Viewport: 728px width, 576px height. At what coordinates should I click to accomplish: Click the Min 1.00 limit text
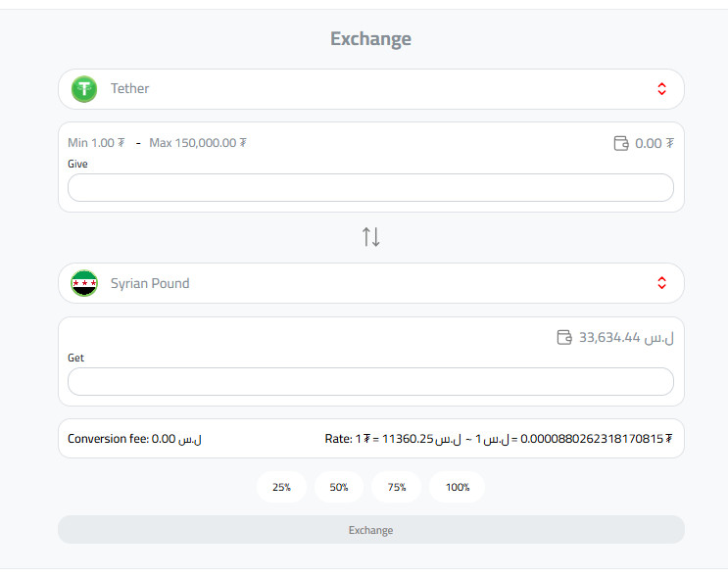96,143
